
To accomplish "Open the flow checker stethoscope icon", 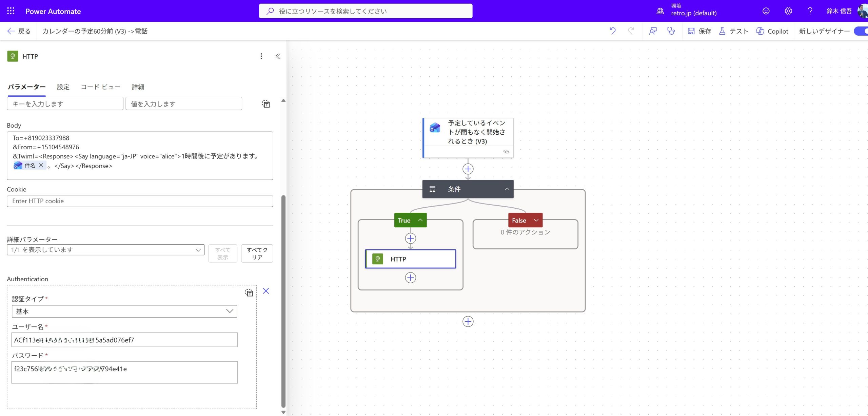I will [x=671, y=31].
